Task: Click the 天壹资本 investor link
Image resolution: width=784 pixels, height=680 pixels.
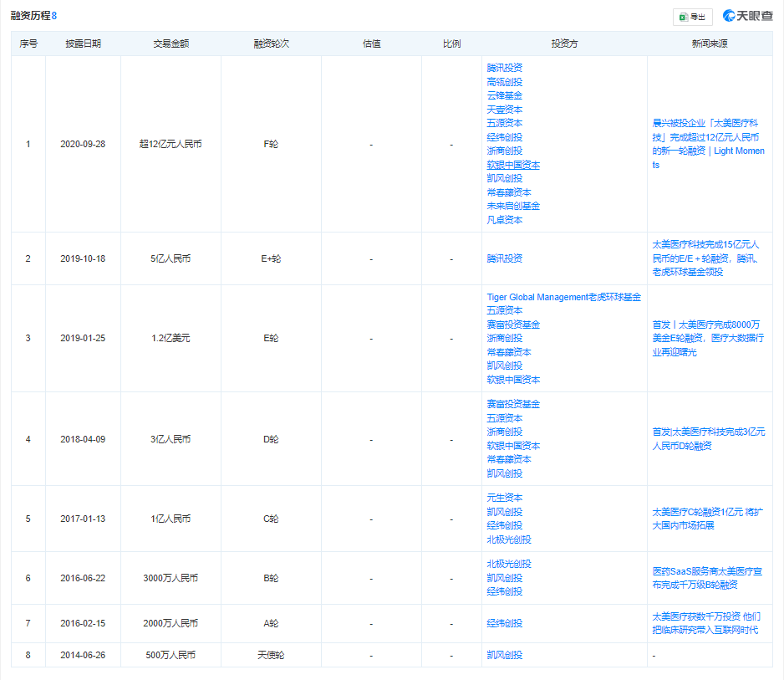Action: click(504, 110)
